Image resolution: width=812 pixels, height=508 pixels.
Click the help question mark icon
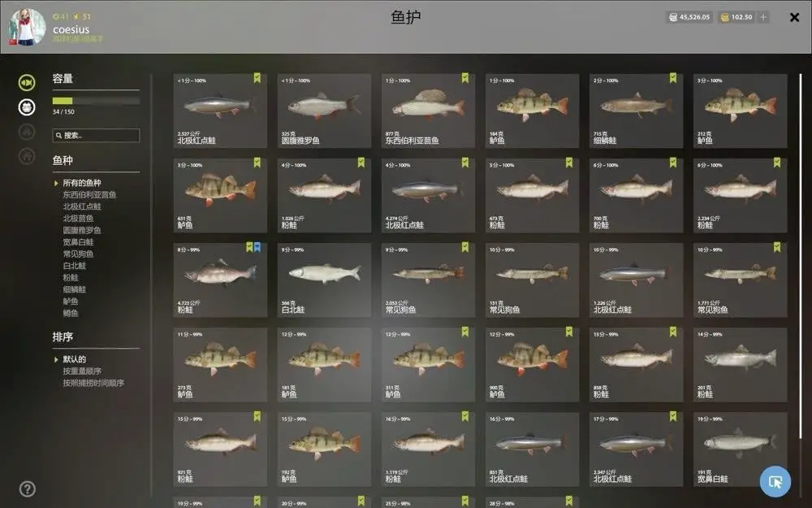27,488
